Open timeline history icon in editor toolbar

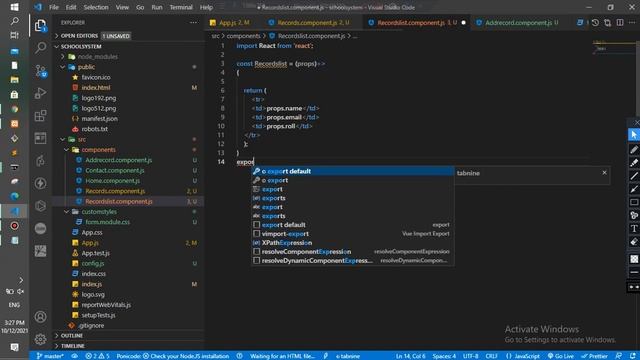(595, 22)
